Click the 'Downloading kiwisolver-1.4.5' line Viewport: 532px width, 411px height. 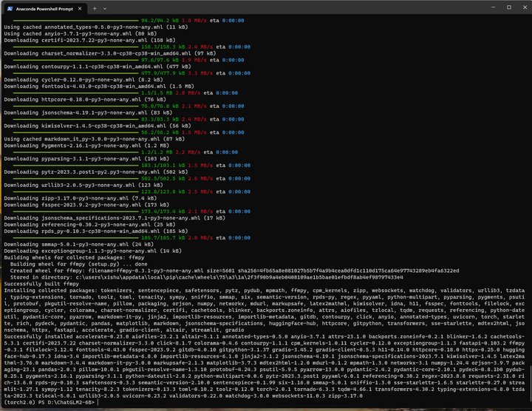tap(98, 126)
